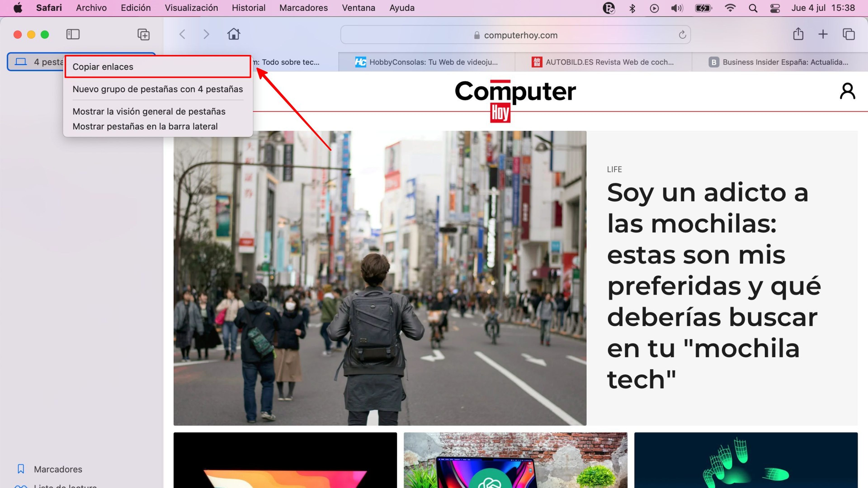Open the MacBook ChatGPT article thumbnail
868x488 pixels.
click(x=516, y=460)
